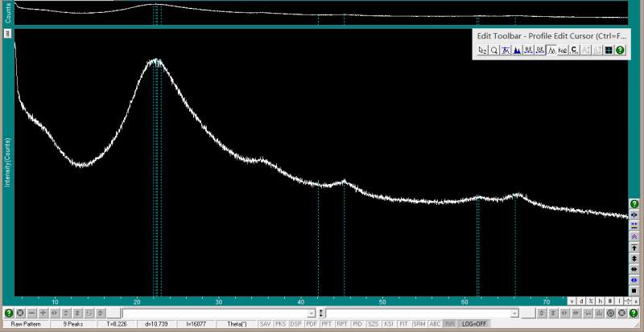Click the black horizontal double-arrow icon on right toolbar
The height and width of the screenshot is (332, 644).
634,269
